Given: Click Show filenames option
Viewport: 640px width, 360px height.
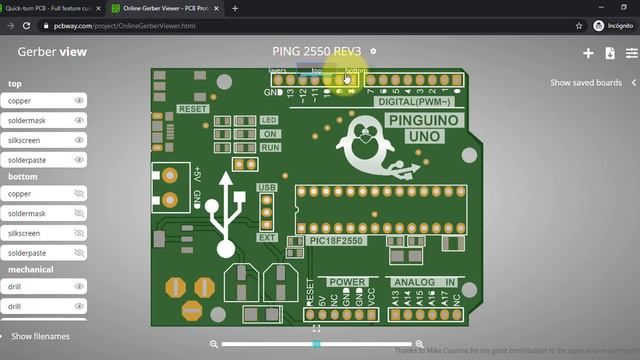Looking at the screenshot, I should (x=40, y=336).
